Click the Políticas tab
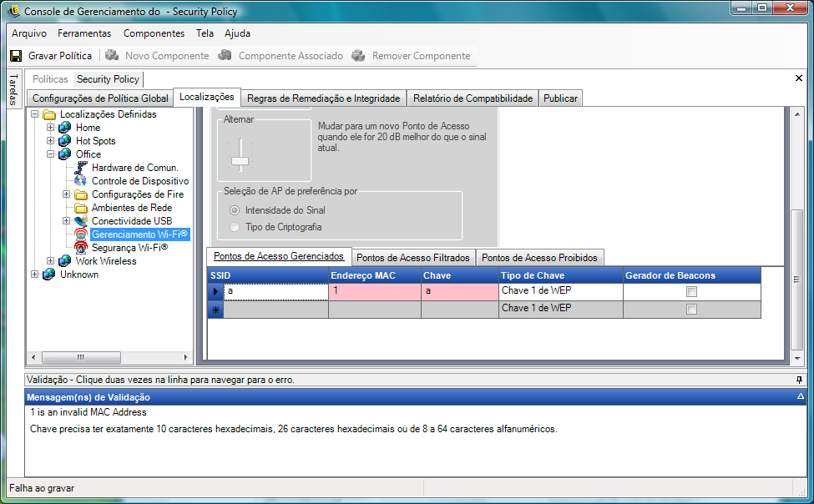Image resolution: width=814 pixels, height=504 pixels. (50, 79)
